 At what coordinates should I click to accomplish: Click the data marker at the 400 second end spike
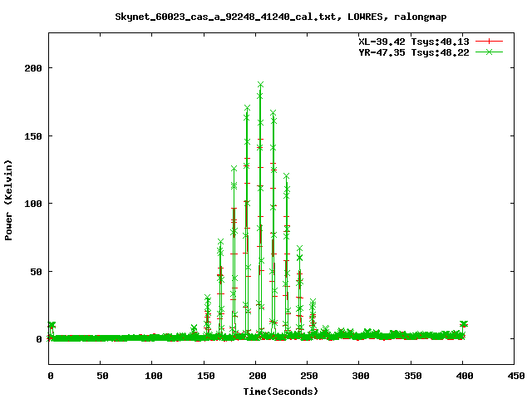coord(464,323)
